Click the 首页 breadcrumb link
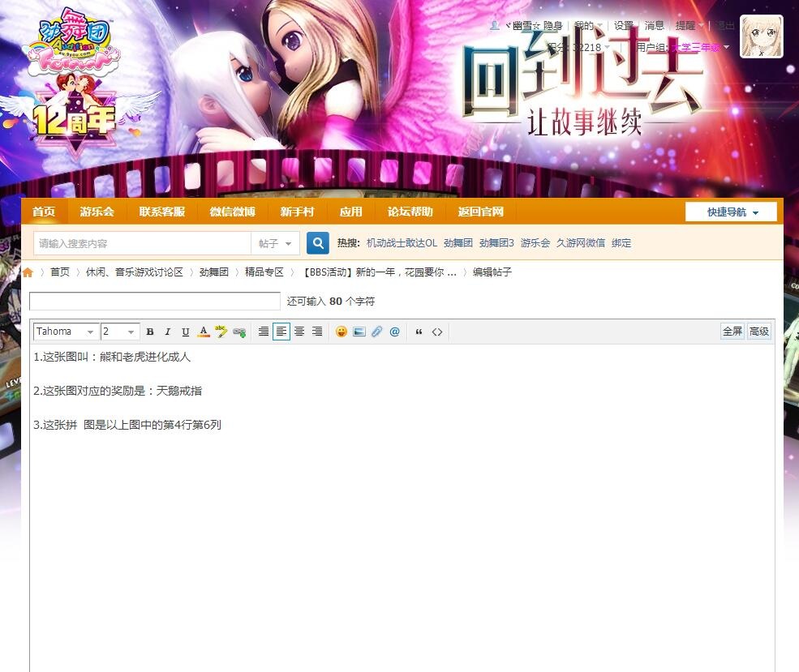 [59, 272]
